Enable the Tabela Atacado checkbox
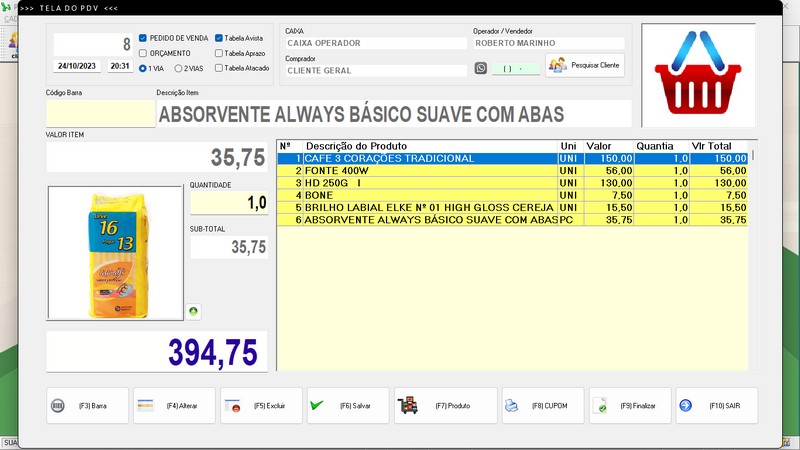The height and width of the screenshot is (450, 800). pos(219,68)
